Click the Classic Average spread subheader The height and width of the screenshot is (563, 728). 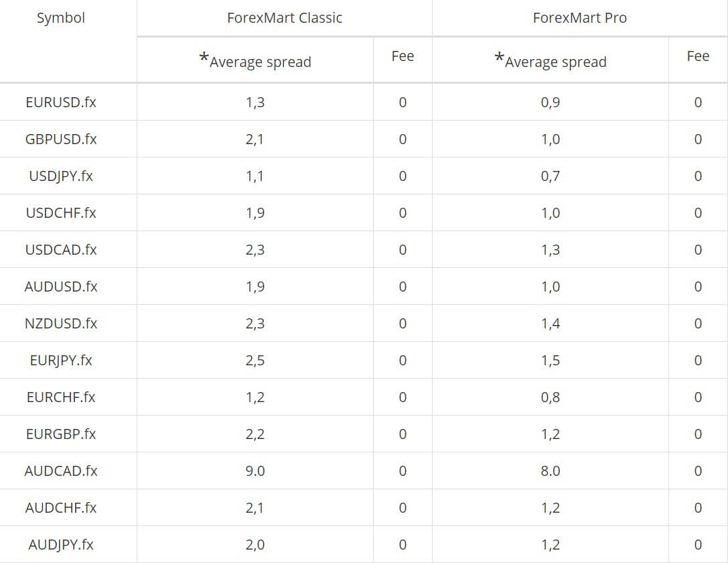pyautogui.click(x=255, y=60)
